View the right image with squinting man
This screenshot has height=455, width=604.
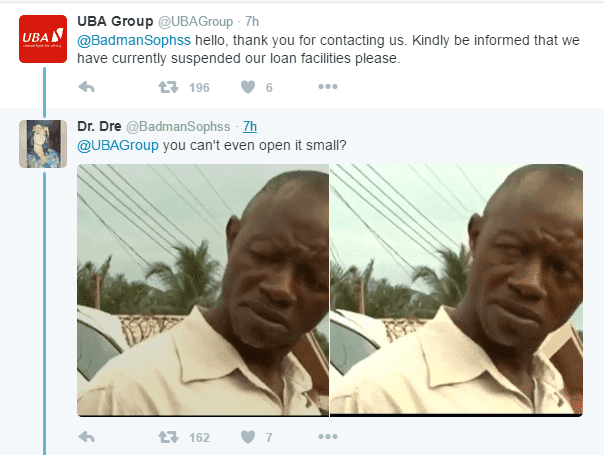tap(456, 290)
